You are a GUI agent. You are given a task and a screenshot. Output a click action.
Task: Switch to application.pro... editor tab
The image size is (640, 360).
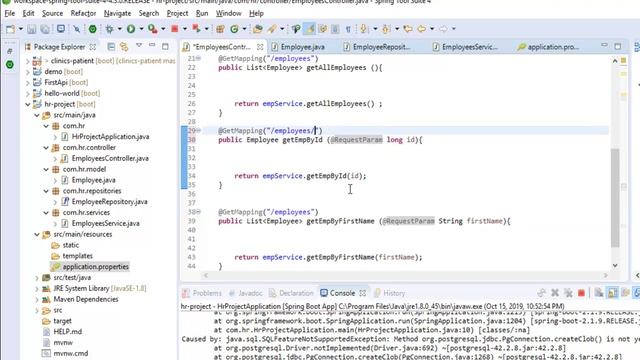[553, 47]
